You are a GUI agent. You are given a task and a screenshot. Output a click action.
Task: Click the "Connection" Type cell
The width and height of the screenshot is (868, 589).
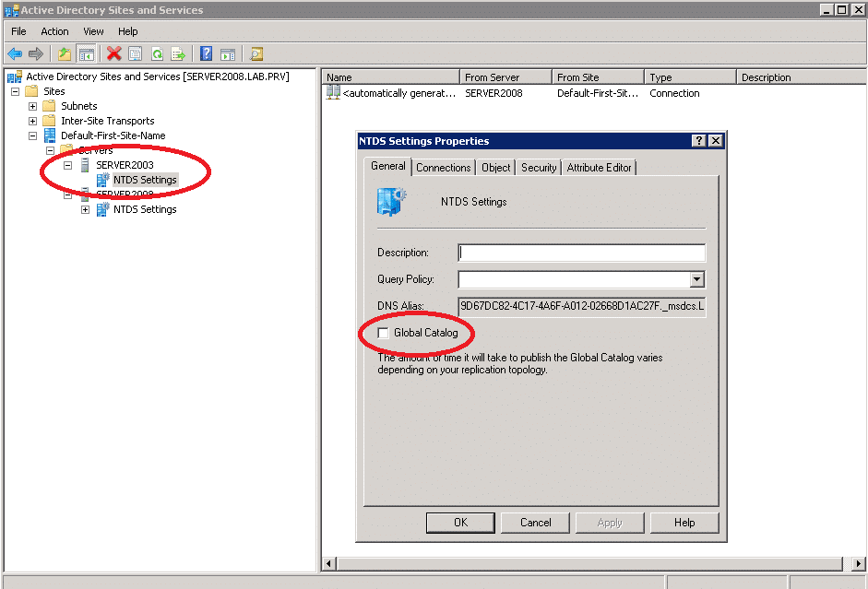click(x=675, y=93)
